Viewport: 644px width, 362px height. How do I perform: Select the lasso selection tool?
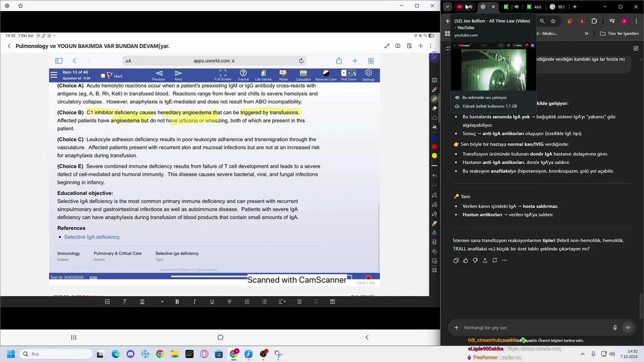tap(435, 118)
